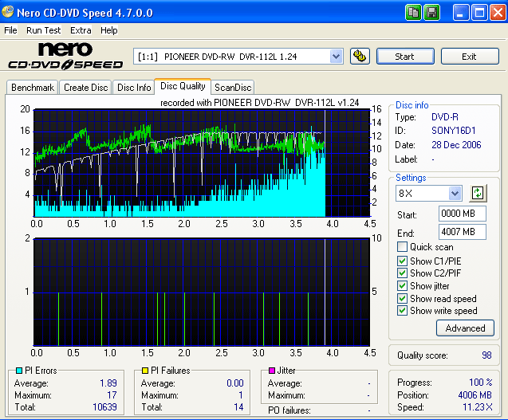Uncheck Show C1/PIE
The height and width of the screenshot is (420, 508).
(x=402, y=261)
